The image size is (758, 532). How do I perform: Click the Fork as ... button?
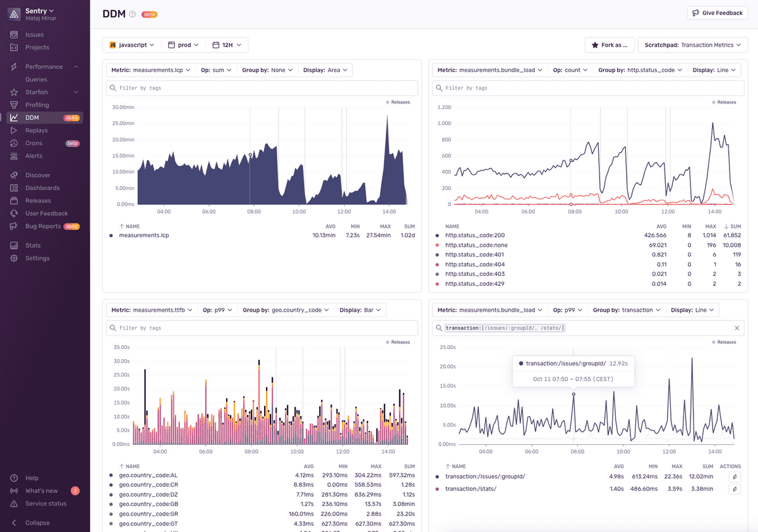(x=610, y=45)
